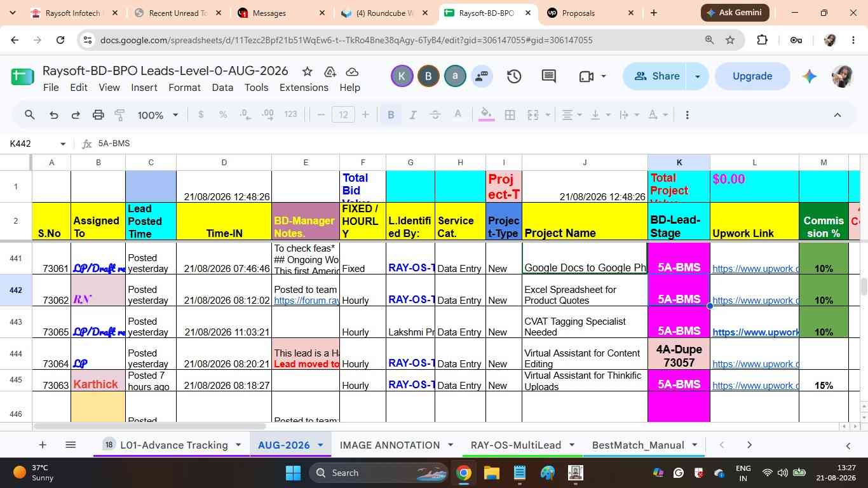Open the Share options dropdown arrow
The height and width of the screenshot is (488, 868).
tap(698, 76)
